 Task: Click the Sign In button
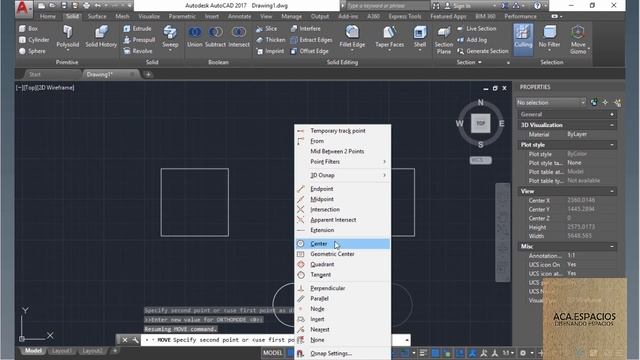[x=458, y=6]
